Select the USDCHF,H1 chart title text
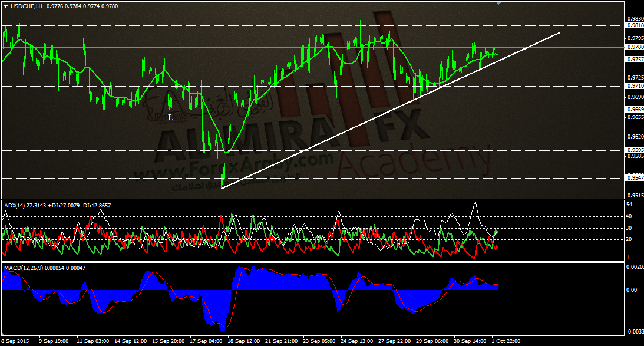 27,6
